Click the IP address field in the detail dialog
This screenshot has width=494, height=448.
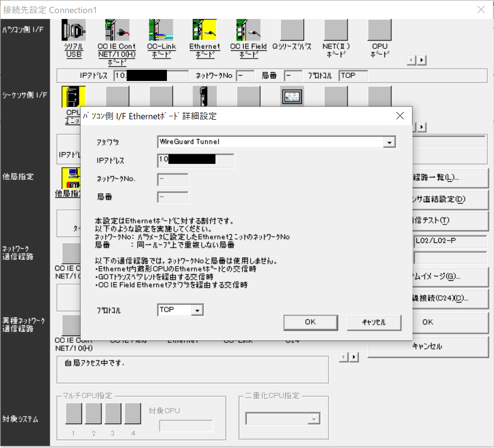pyautogui.click(x=196, y=161)
